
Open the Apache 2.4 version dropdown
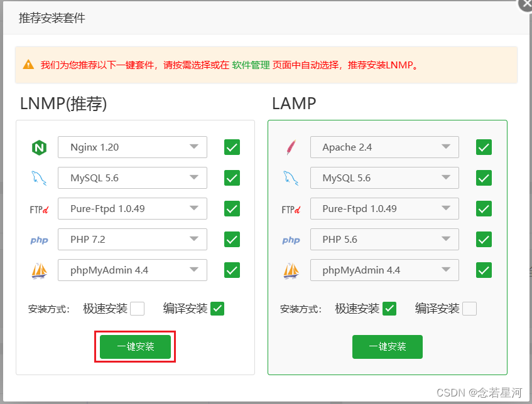(384, 147)
